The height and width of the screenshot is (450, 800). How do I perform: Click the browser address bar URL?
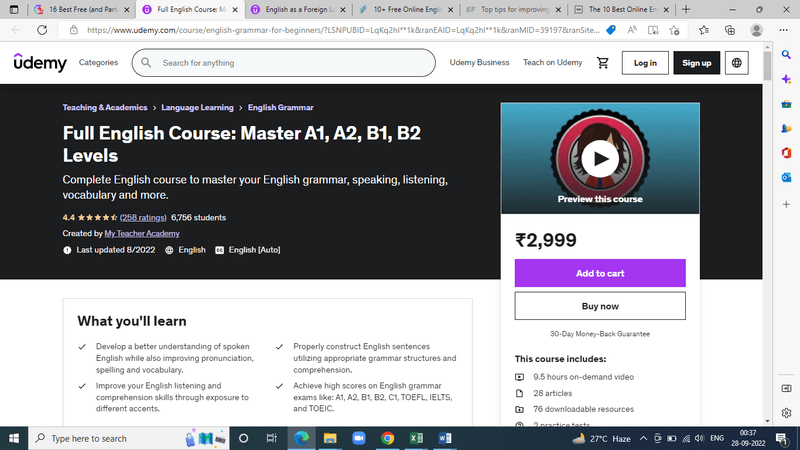click(x=343, y=30)
